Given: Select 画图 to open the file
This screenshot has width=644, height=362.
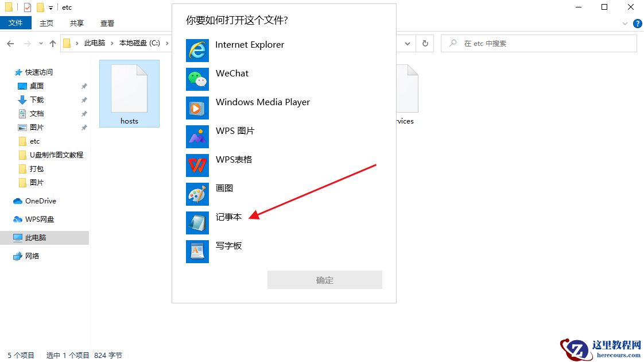Looking at the screenshot, I should [x=224, y=188].
